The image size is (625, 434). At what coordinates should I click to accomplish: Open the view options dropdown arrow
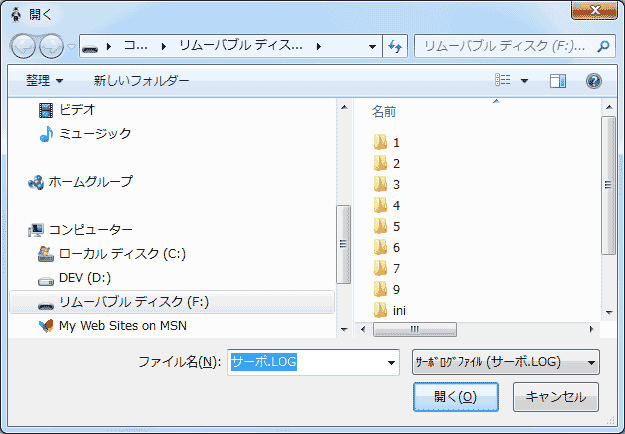pos(525,81)
